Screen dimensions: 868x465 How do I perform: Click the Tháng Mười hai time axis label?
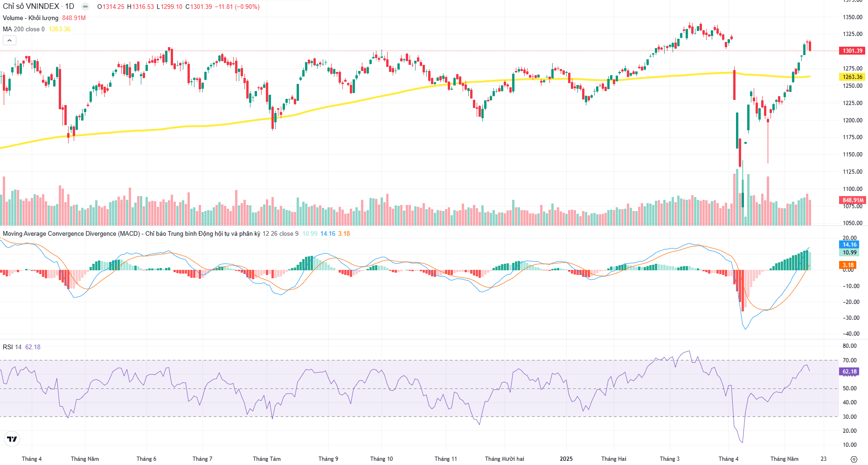(x=505, y=459)
